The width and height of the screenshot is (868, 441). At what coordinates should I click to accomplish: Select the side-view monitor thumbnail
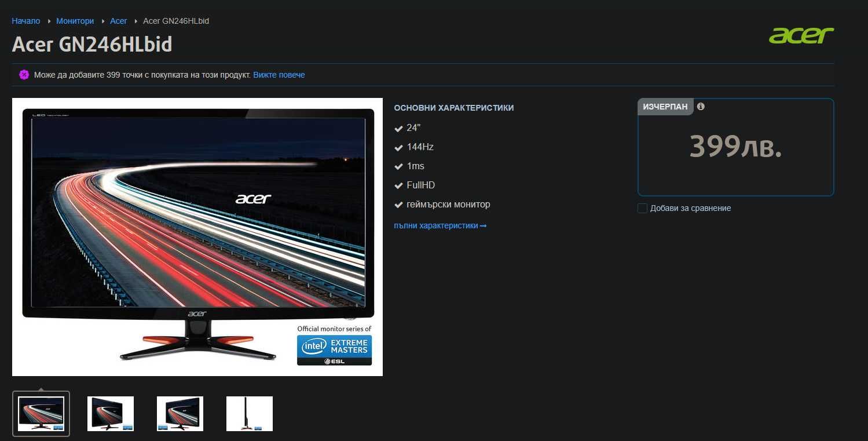tap(250, 414)
